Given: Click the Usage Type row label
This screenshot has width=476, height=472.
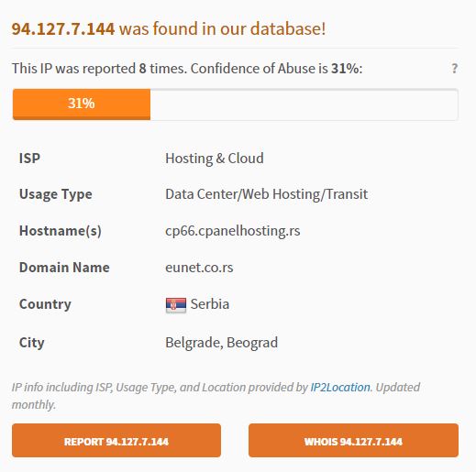Looking at the screenshot, I should 56,194.
